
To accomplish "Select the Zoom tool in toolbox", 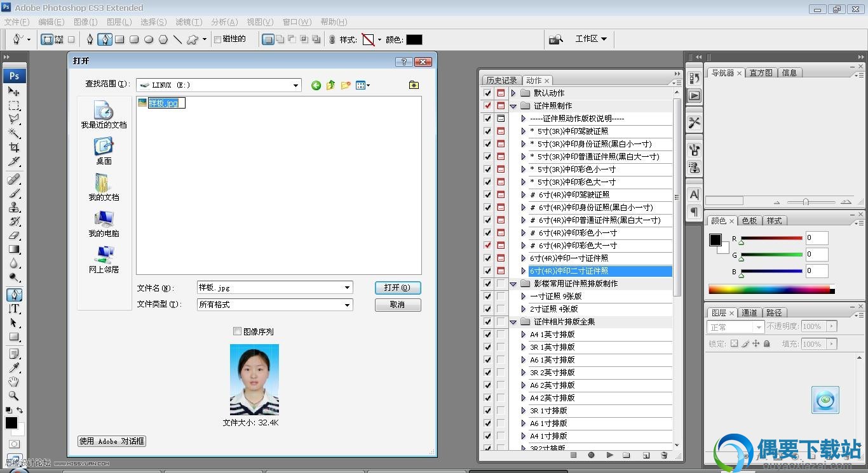I will coord(14,396).
